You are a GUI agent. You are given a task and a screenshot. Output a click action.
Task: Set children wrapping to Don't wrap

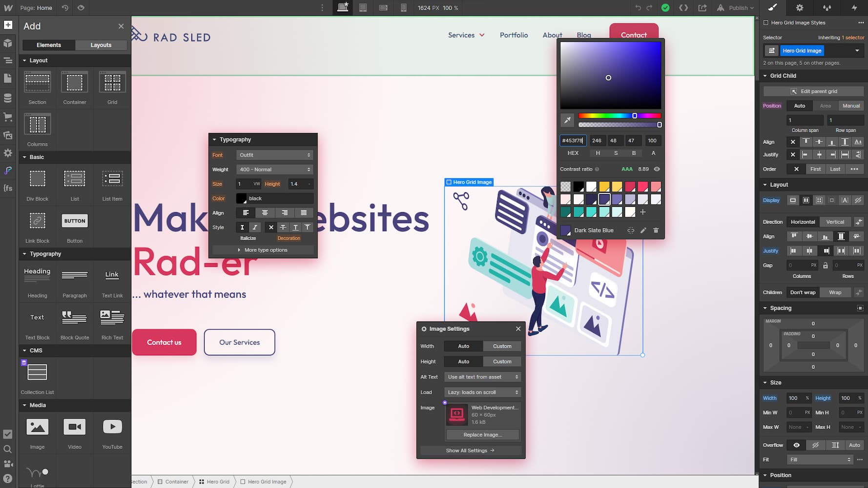(x=803, y=292)
